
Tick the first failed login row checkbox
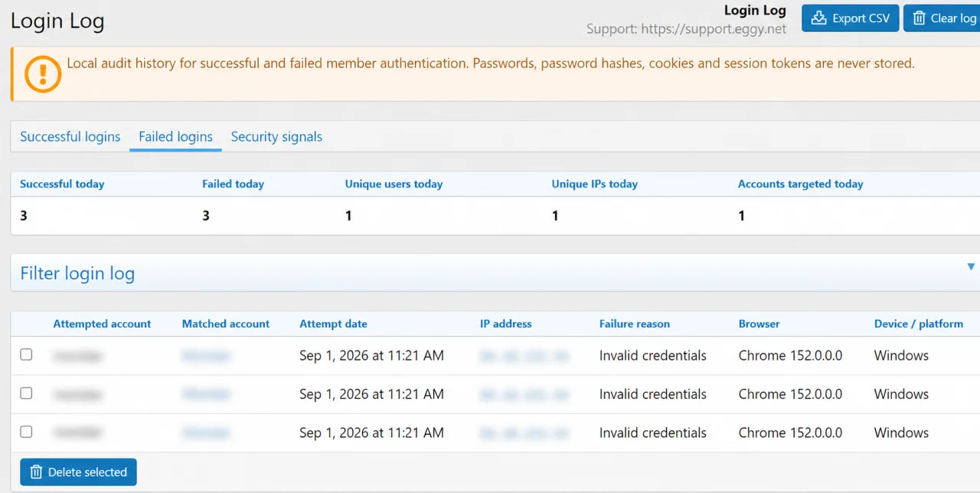26,354
